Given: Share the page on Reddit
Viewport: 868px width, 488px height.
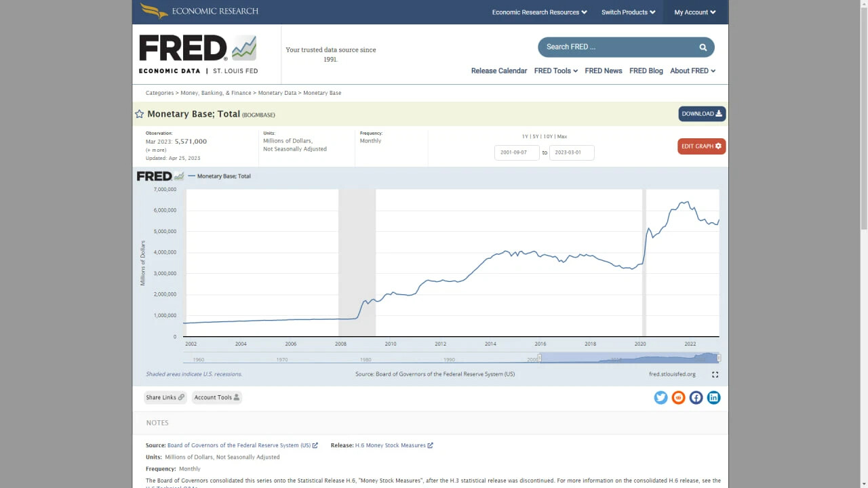Looking at the screenshot, I should pos(678,398).
